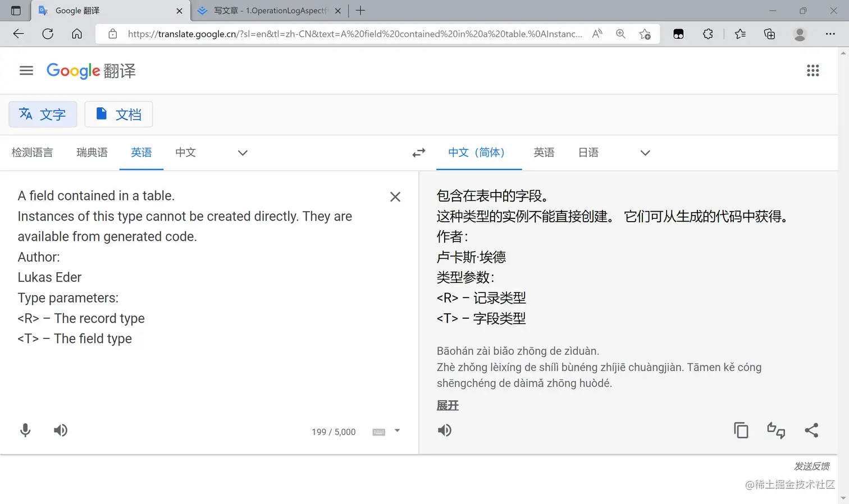Expand romanization with 展开 link
The height and width of the screenshot is (504, 849).
pyautogui.click(x=448, y=406)
